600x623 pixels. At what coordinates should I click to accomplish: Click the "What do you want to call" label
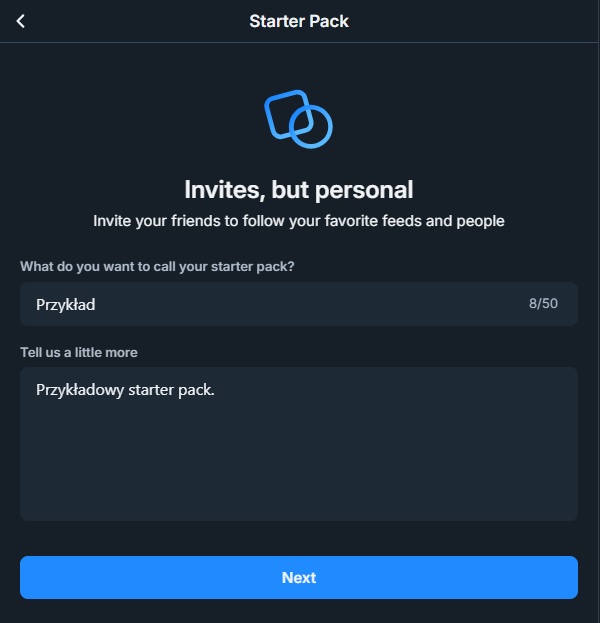(x=157, y=266)
